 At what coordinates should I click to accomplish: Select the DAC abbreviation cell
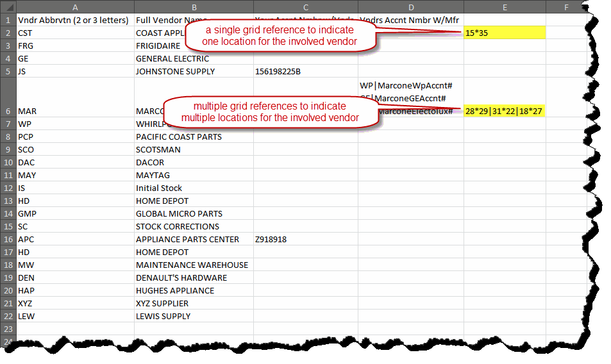(x=75, y=162)
